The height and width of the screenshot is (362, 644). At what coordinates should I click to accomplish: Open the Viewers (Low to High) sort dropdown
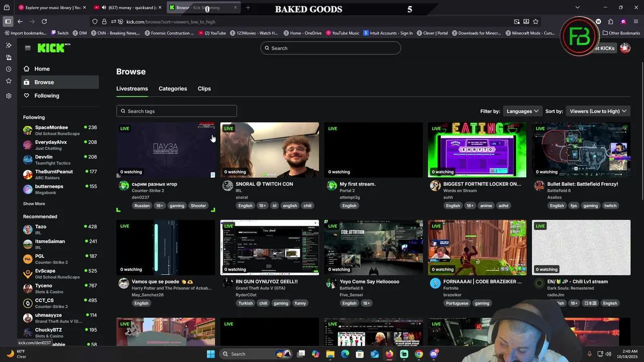(598, 111)
